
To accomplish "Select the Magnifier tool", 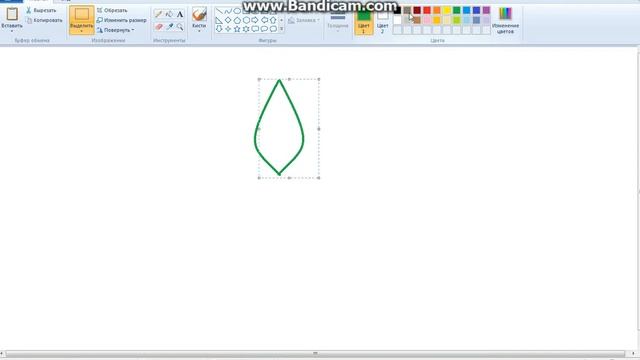I will (180, 27).
